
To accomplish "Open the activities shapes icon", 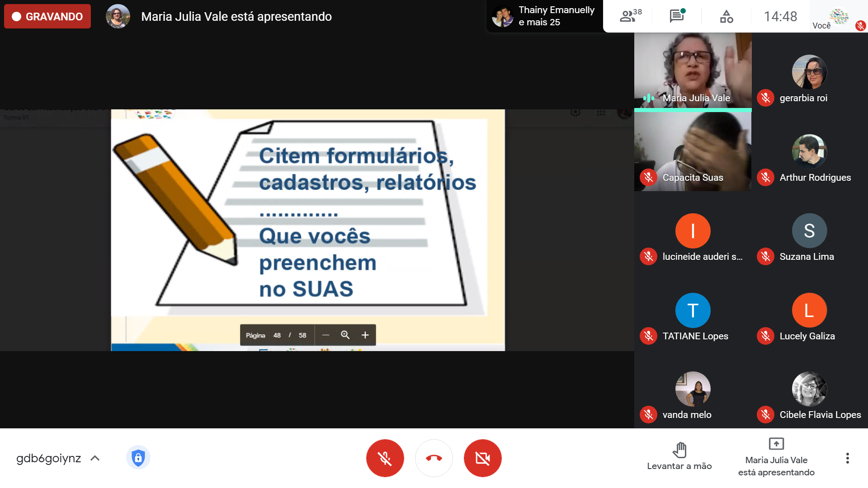I will (x=726, y=16).
